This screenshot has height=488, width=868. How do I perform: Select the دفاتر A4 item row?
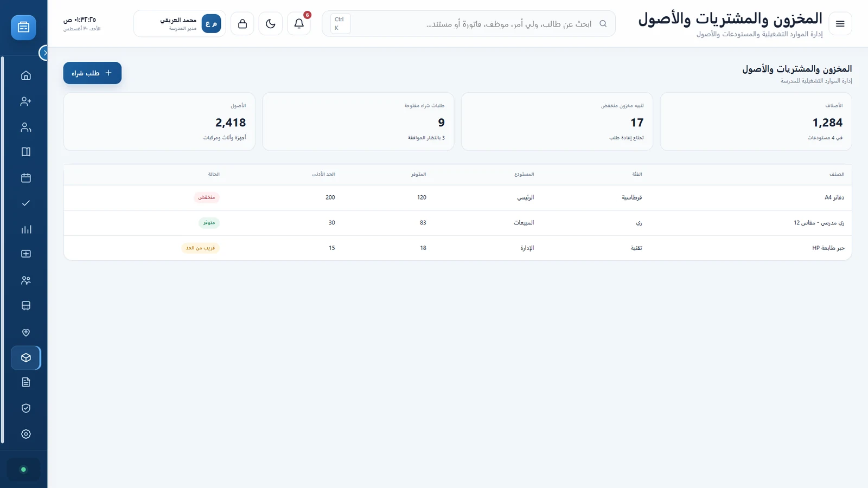click(x=458, y=198)
